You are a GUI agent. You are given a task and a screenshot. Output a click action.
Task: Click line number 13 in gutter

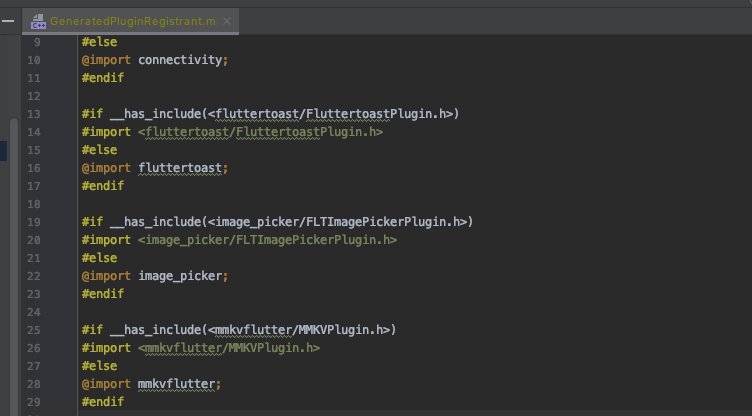pos(34,114)
